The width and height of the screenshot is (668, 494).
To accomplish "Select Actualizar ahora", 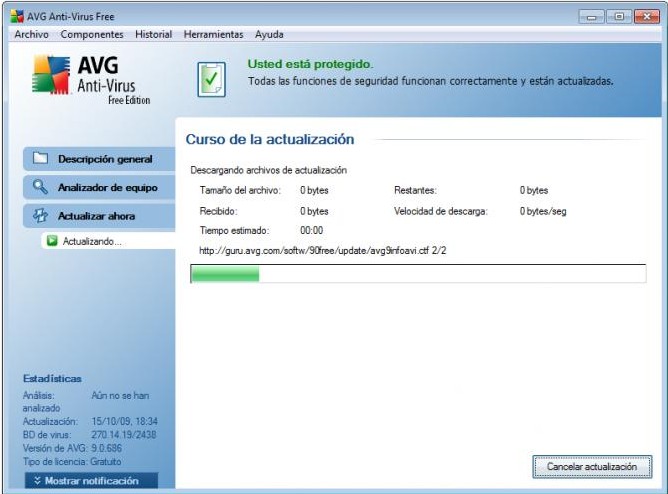I will pos(99,216).
